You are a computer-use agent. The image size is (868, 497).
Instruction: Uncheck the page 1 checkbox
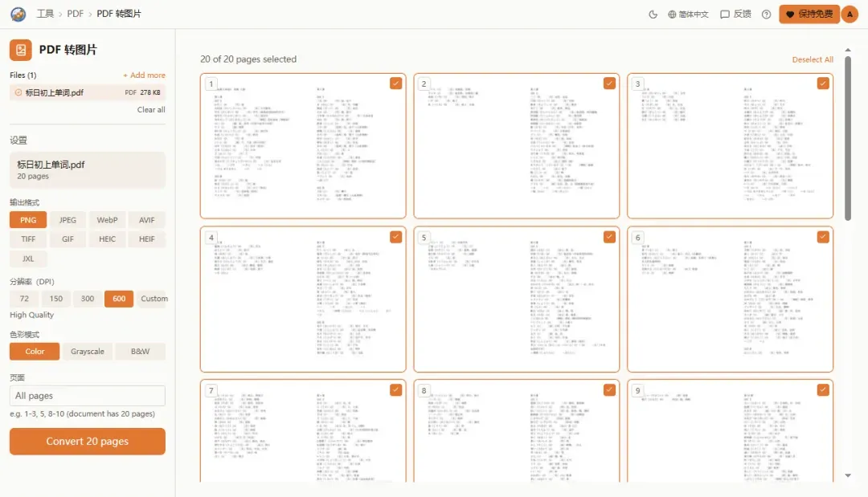click(395, 84)
